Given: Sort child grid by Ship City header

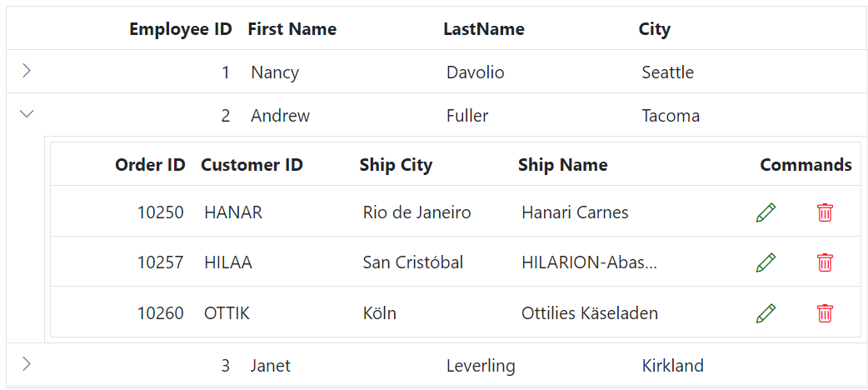Looking at the screenshot, I should coord(396,165).
